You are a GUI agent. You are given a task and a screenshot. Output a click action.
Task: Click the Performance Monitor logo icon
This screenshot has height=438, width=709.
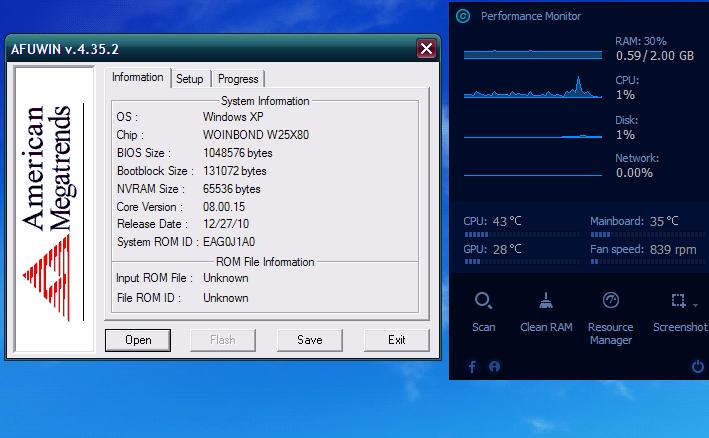(463, 16)
